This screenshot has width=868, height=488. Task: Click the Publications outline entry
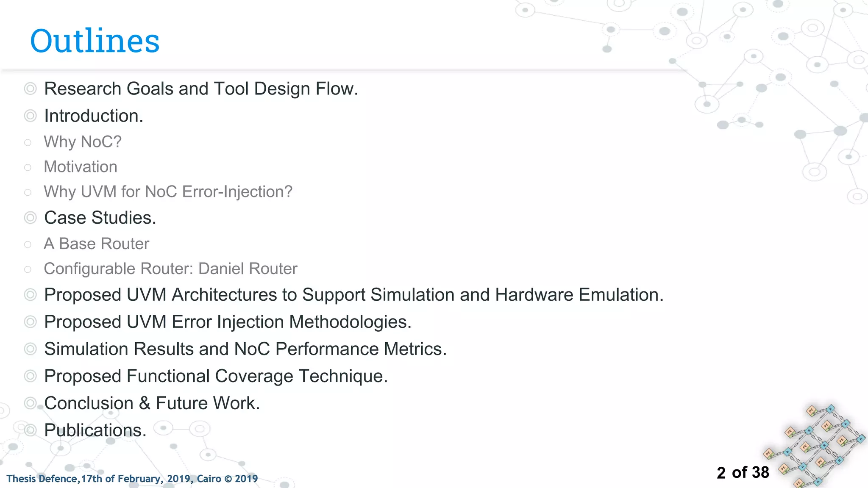click(x=95, y=430)
